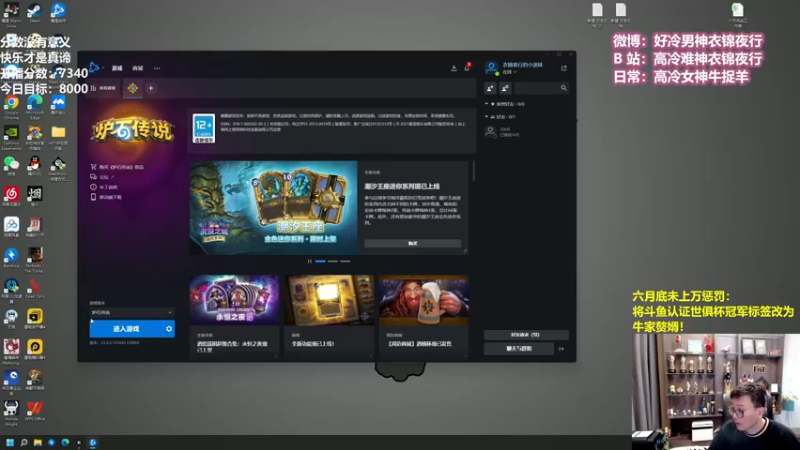Screen dimensions: 800x450
Task: Open the downloads arrow icon
Action: [454, 68]
